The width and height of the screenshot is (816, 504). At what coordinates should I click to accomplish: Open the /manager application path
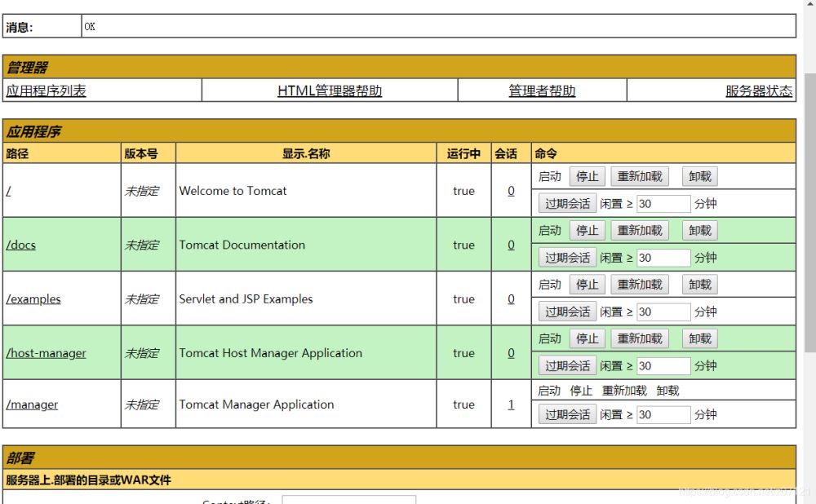click(x=32, y=405)
